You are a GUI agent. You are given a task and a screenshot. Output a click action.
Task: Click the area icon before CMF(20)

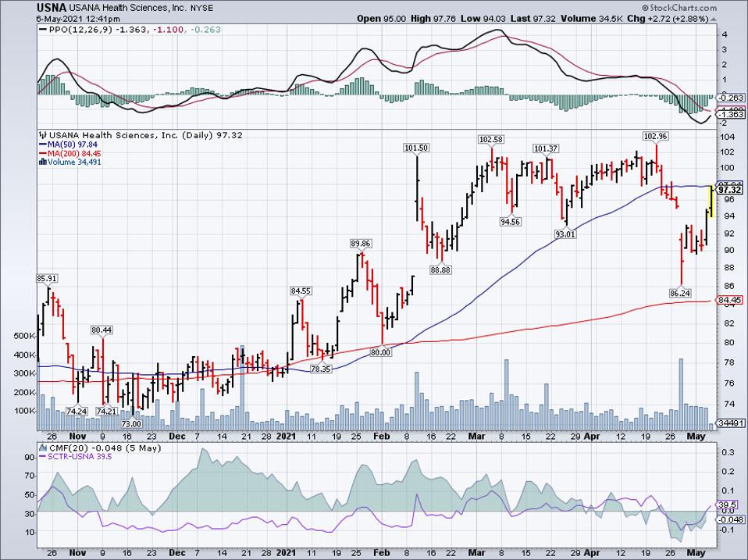(x=44, y=448)
